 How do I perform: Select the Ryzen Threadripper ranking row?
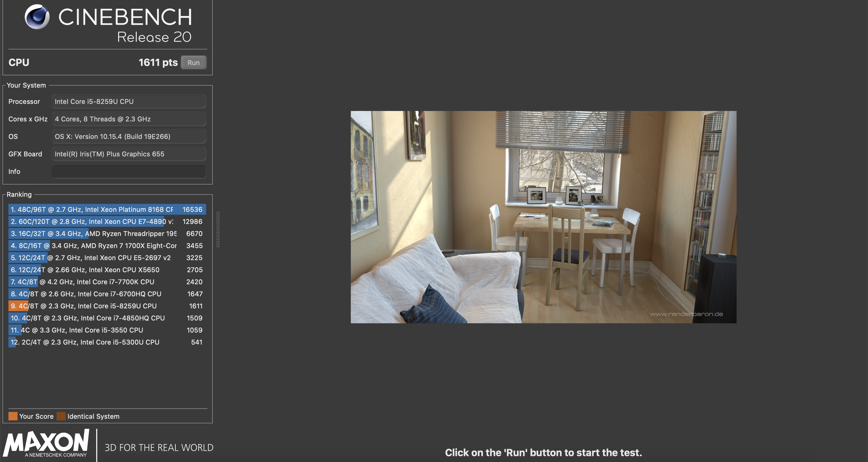click(107, 234)
